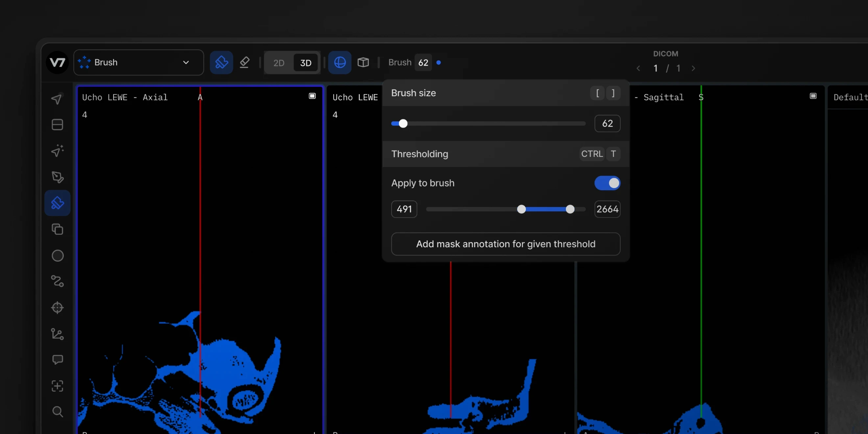Activate the search tool at sidebar bottom

pyautogui.click(x=57, y=411)
